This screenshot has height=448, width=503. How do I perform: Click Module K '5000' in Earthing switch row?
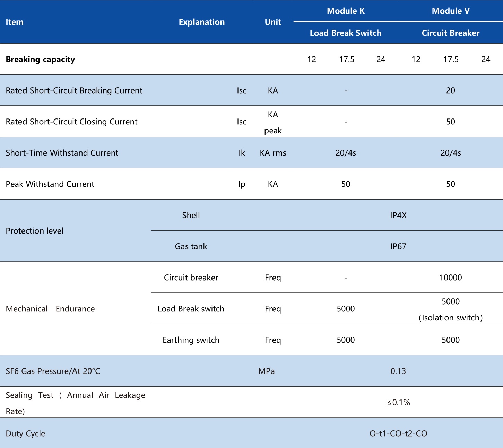tap(346, 340)
